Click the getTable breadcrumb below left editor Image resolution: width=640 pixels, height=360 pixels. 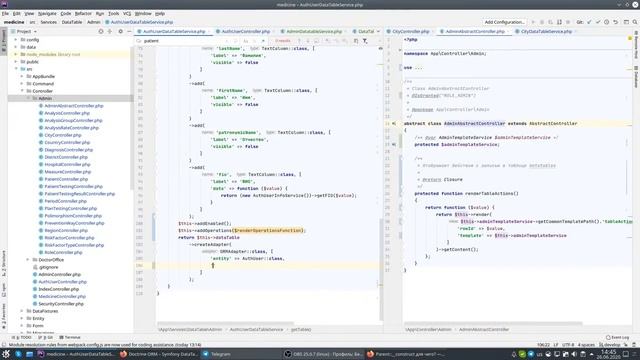301,329
